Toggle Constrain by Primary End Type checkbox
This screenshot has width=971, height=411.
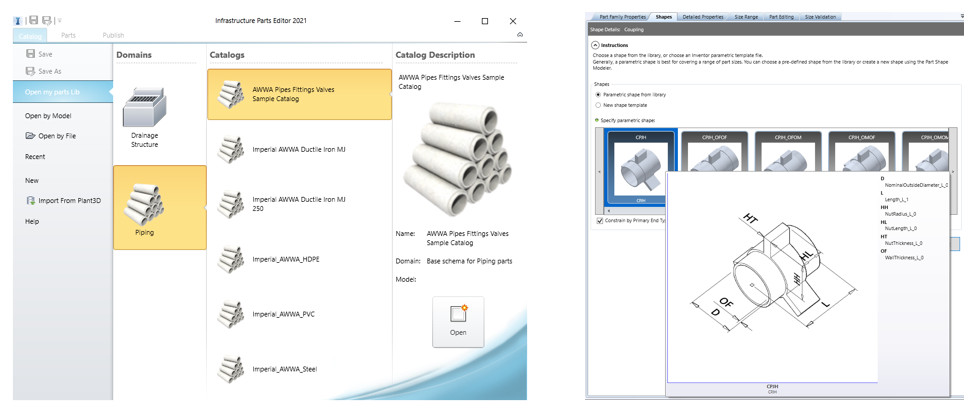[599, 220]
